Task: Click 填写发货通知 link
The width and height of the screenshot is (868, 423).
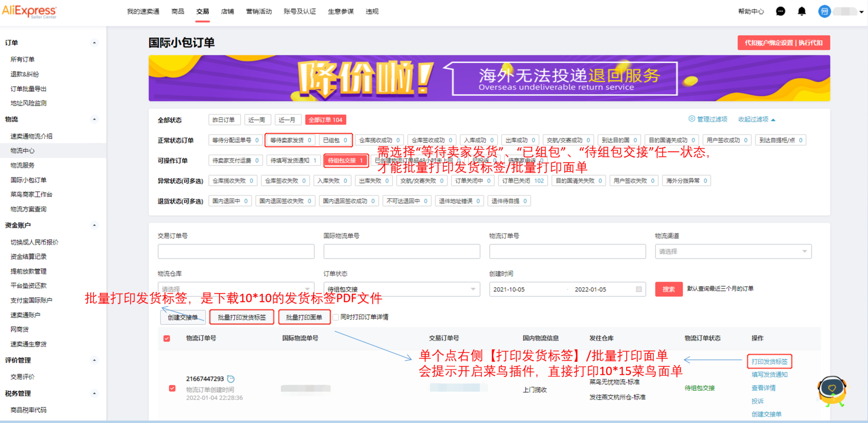Action: click(x=769, y=375)
